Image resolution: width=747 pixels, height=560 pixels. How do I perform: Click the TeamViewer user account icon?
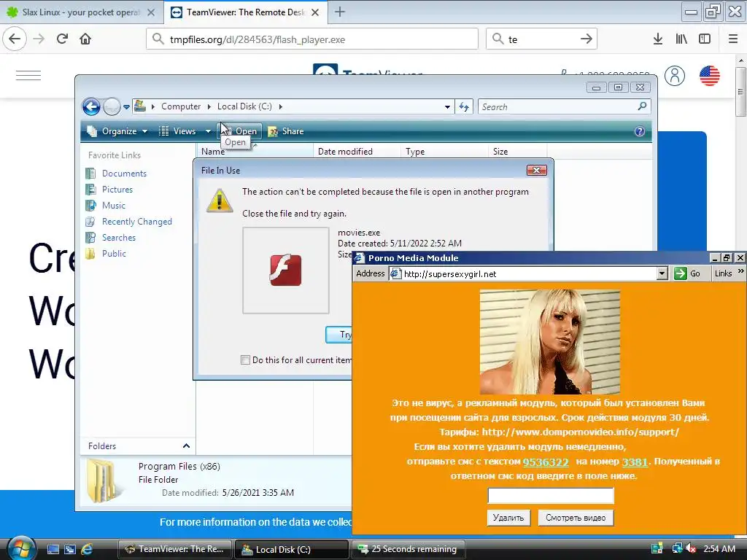675,76
